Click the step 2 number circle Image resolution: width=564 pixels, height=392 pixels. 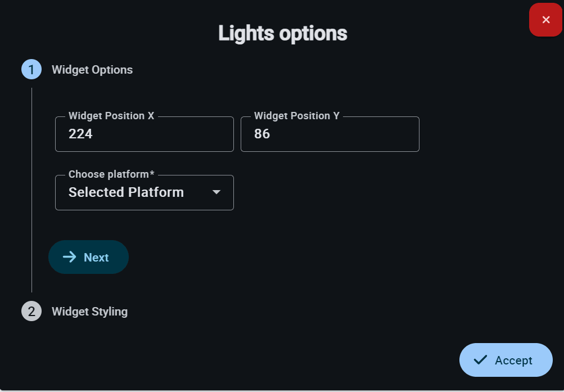pyautogui.click(x=31, y=311)
